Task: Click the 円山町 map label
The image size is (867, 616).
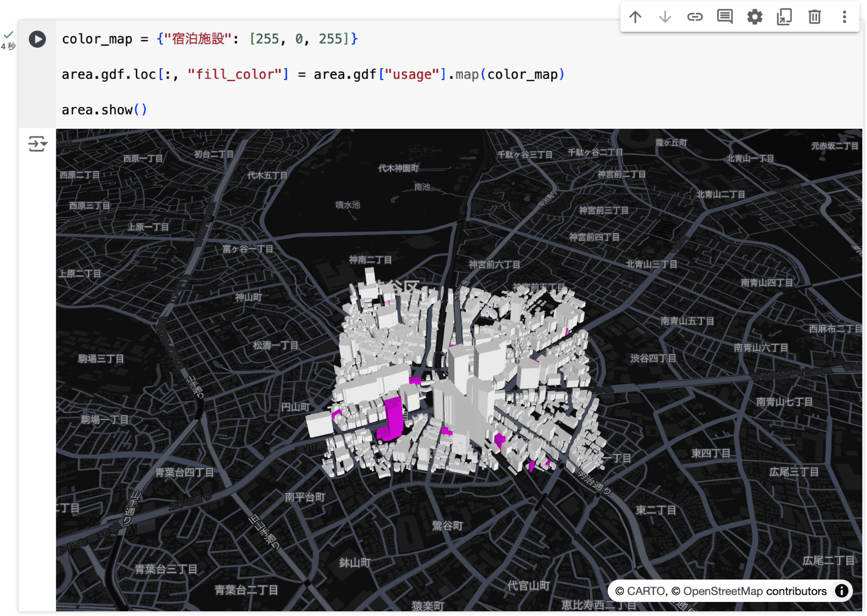Action: (x=295, y=407)
